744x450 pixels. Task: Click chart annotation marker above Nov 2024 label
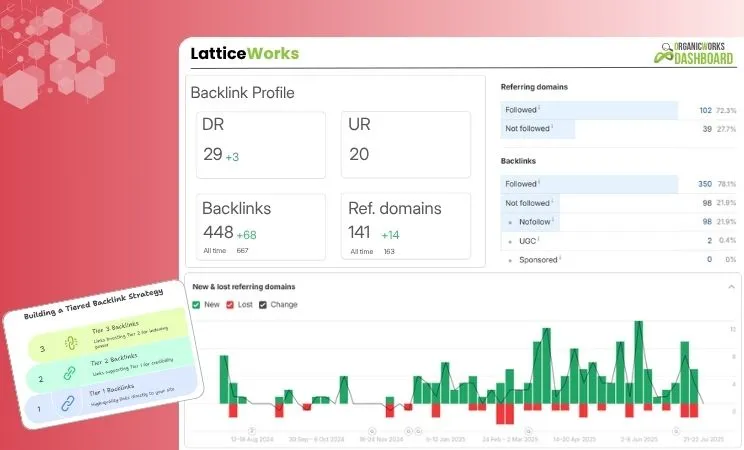point(372,431)
